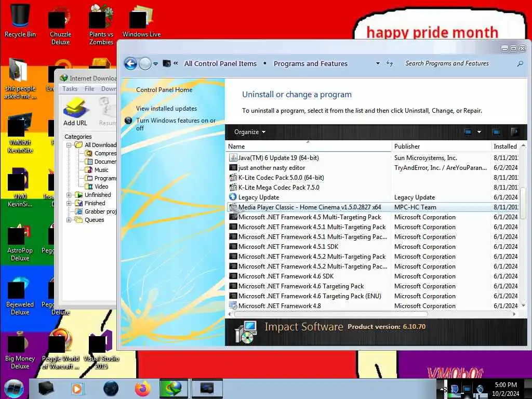Click Sun Microsystems, Inc. publisher cell
This screenshot has height=399, width=532.
tap(425, 158)
